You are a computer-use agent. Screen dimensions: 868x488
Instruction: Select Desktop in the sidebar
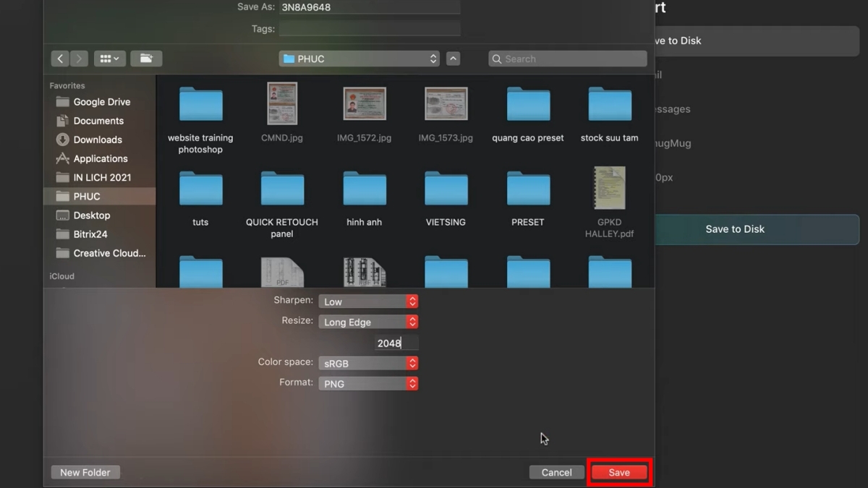coord(100,215)
